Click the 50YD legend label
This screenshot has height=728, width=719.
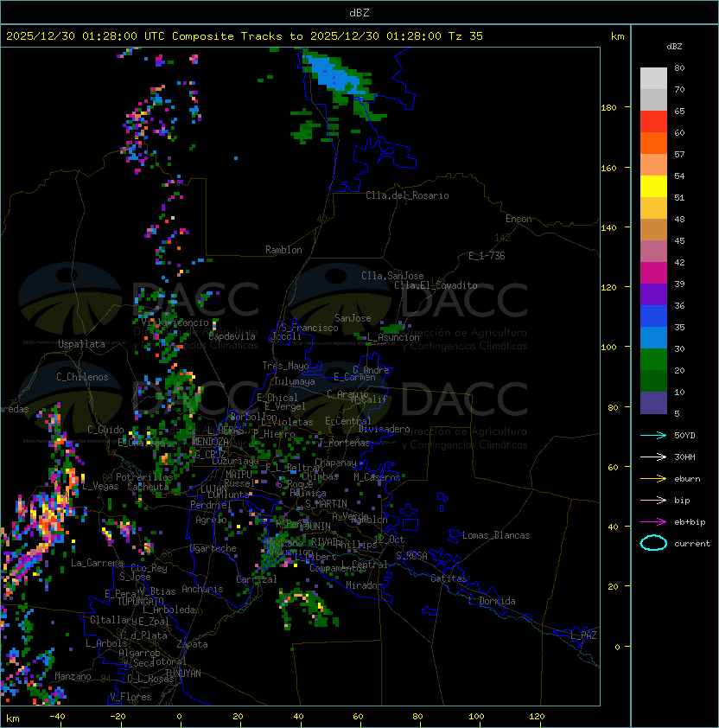(x=684, y=436)
